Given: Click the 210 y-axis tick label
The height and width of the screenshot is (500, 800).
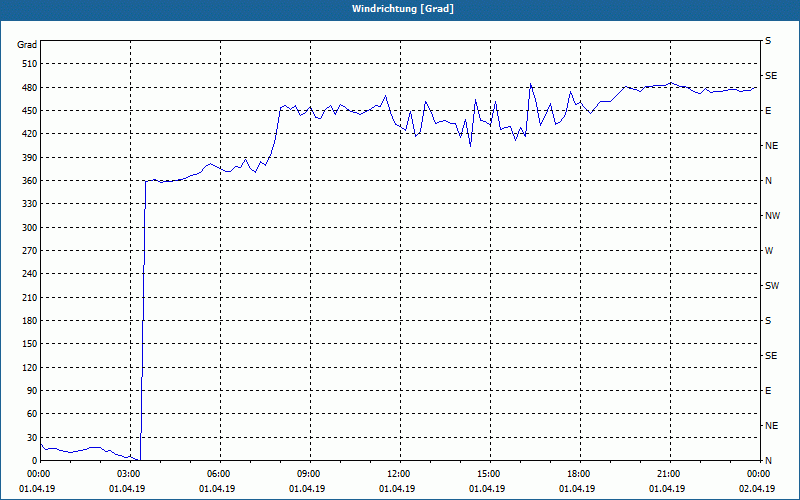Looking at the screenshot, I should (x=31, y=297).
